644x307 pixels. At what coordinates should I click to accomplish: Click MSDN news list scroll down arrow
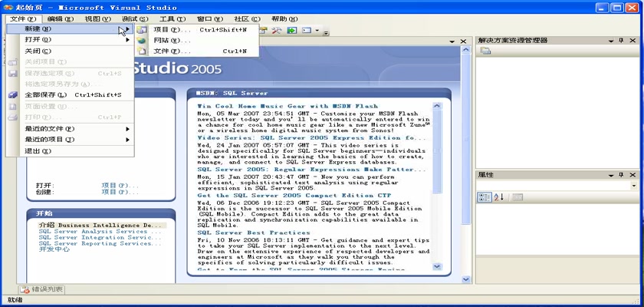pos(437,266)
